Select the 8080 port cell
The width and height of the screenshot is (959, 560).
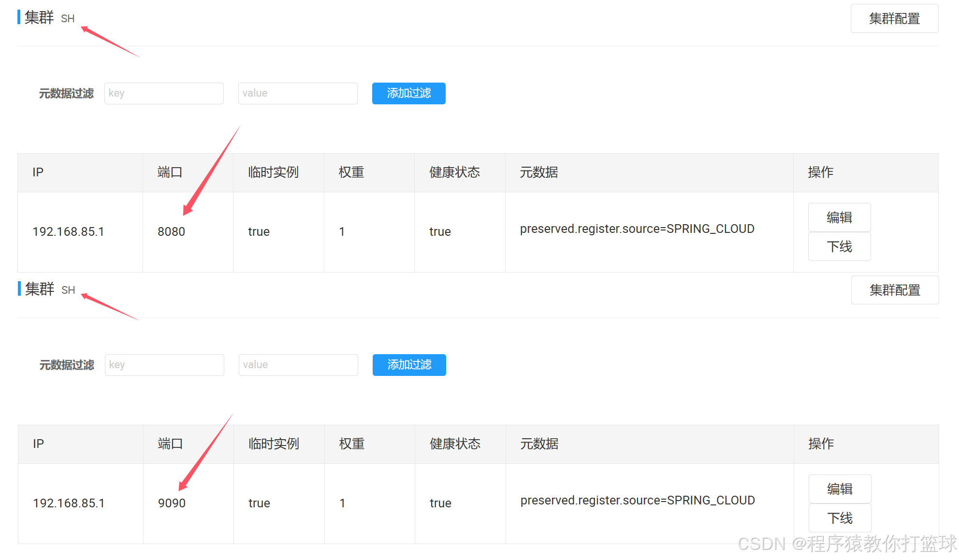(x=171, y=232)
